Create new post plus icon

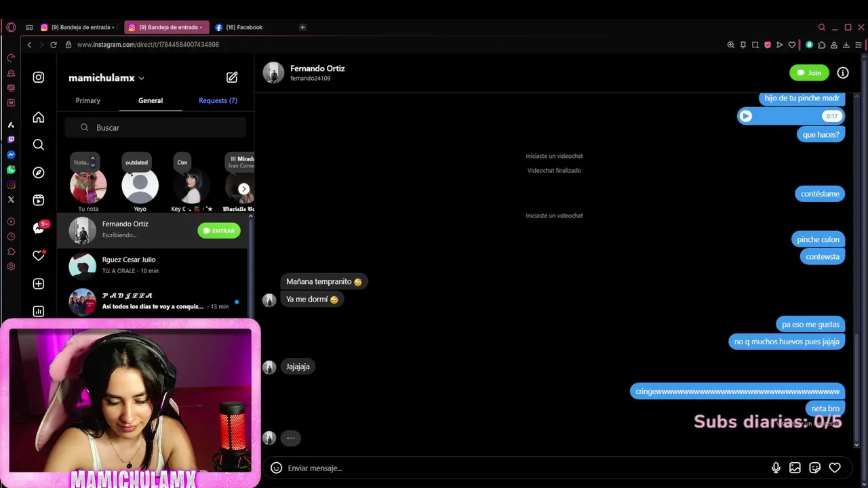[x=39, y=283]
